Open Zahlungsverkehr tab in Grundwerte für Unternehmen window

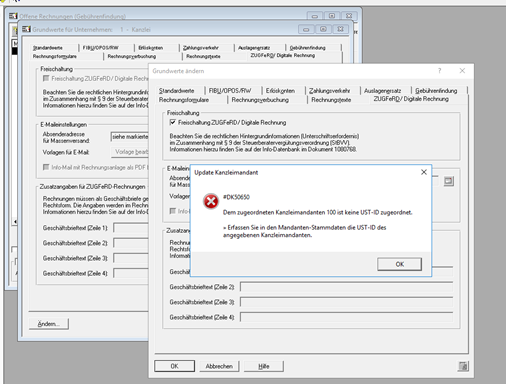201,48
